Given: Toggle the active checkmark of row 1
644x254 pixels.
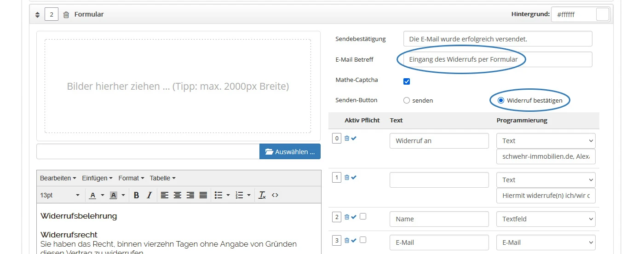Looking at the screenshot, I should [354, 177].
